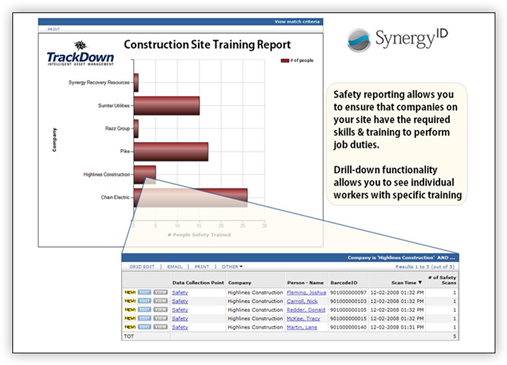Screen dimensions: 507x365
Task: Click the Sumter Utilities bar
Action: (167, 106)
